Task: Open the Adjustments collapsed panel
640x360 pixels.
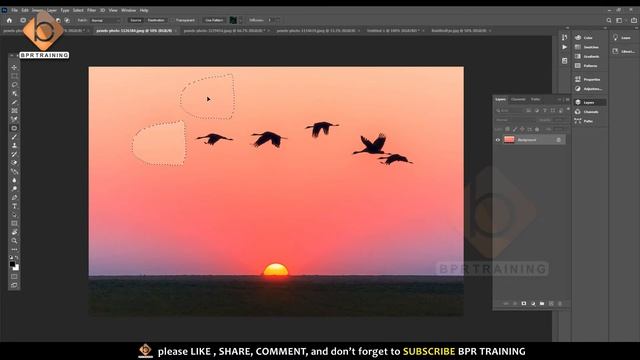Action: click(588, 89)
